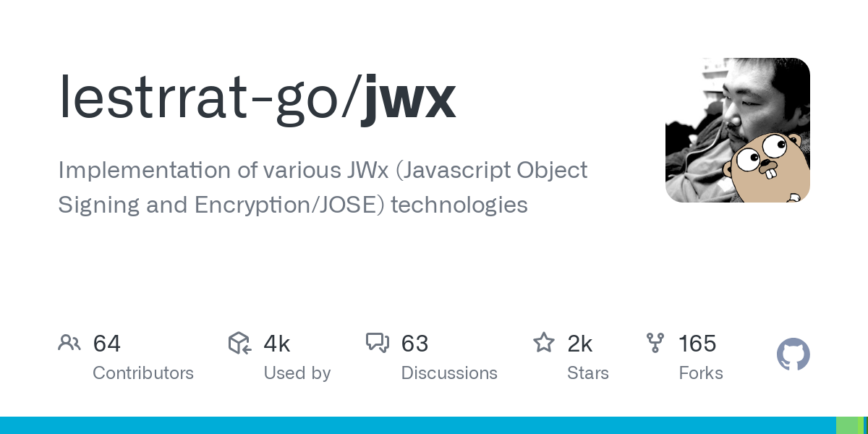This screenshot has width=868, height=434.
Task: Click the 165 forks count
Action: (697, 344)
